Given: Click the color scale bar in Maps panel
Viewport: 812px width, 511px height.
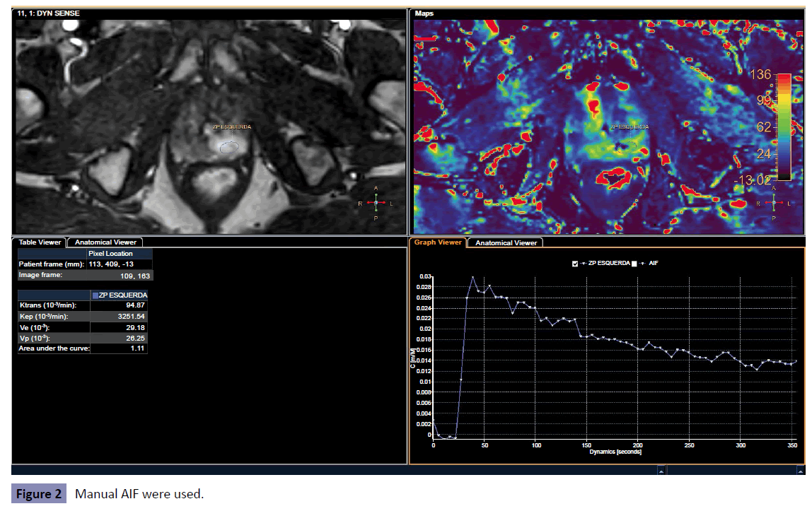Looking at the screenshot, I should click(784, 127).
